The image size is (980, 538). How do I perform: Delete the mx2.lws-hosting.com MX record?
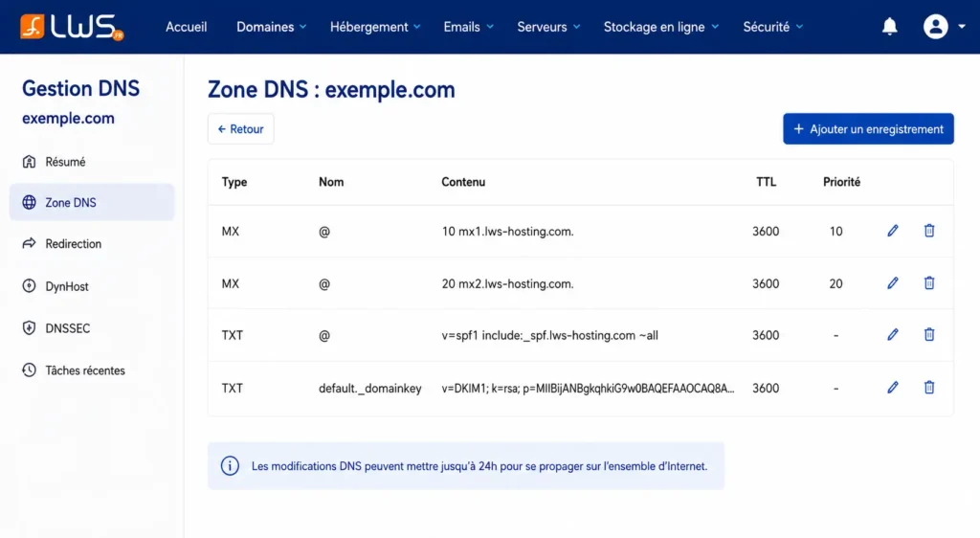point(929,283)
